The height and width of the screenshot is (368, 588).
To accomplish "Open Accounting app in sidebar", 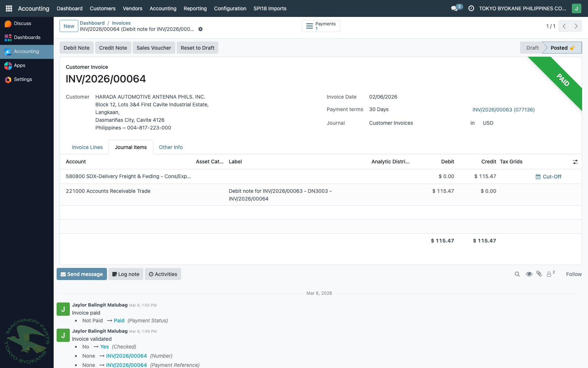I will point(27,52).
